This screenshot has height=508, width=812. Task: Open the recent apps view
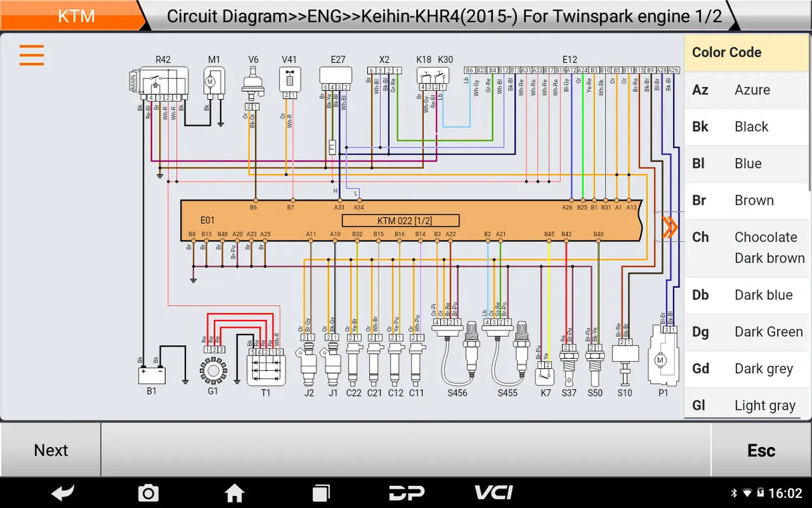coord(321,493)
